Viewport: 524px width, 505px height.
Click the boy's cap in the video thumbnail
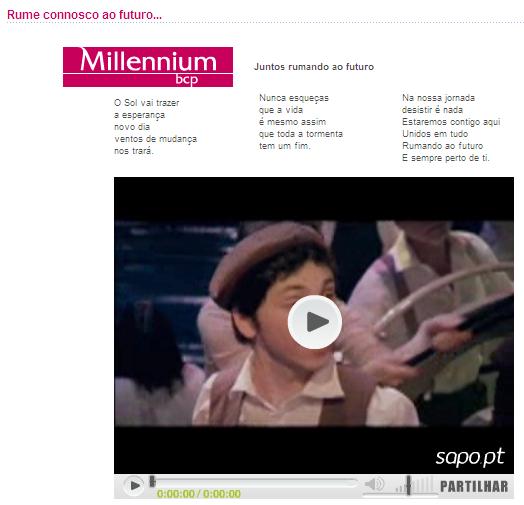[264, 254]
